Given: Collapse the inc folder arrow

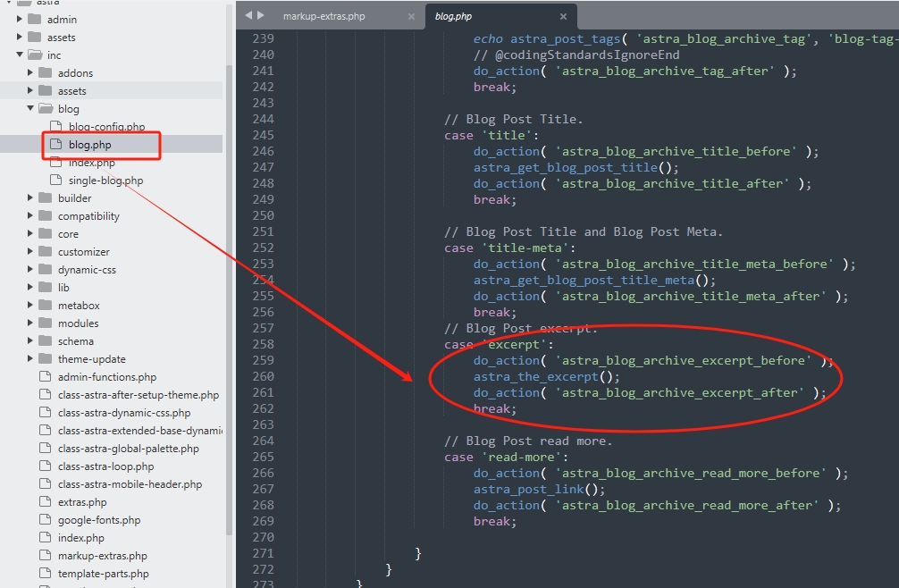Looking at the screenshot, I should pos(20,55).
